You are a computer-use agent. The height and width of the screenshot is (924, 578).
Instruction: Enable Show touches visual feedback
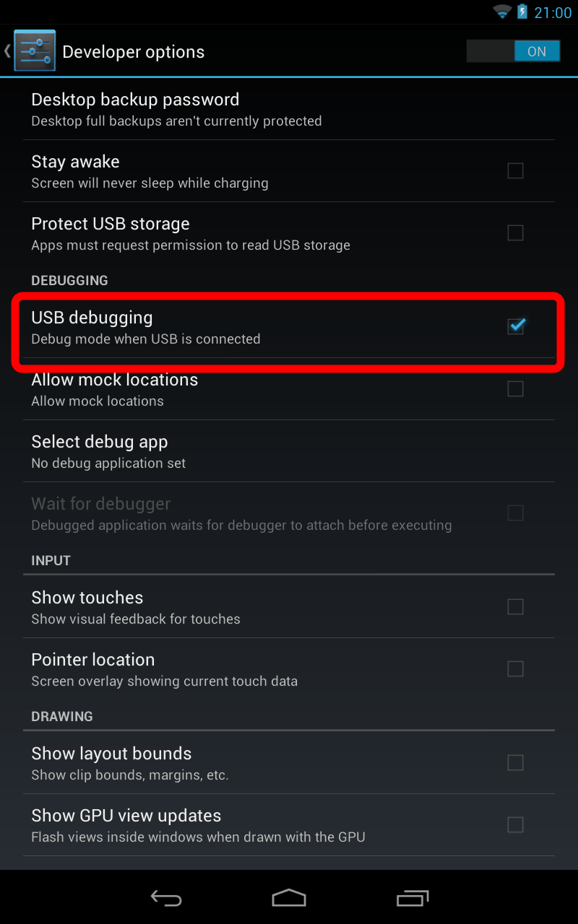coord(515,607)
